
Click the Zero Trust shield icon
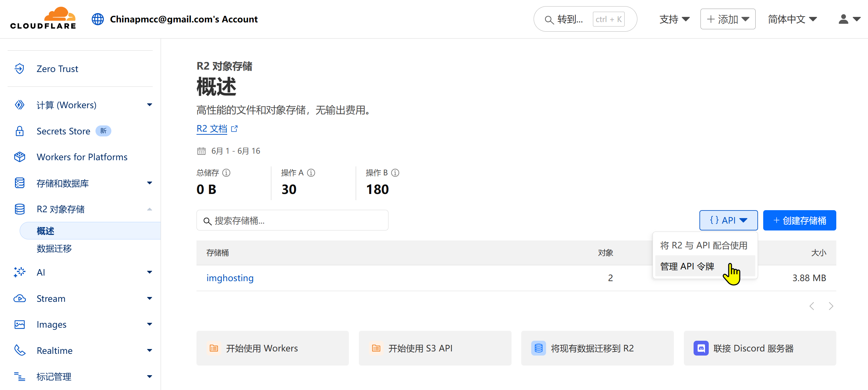click(x=20, y=69)
